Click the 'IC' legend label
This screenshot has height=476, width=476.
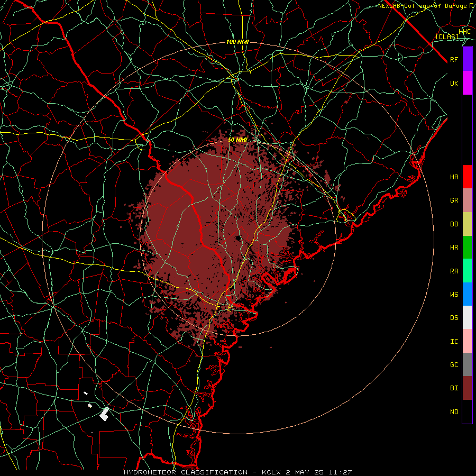pos(454,342)
